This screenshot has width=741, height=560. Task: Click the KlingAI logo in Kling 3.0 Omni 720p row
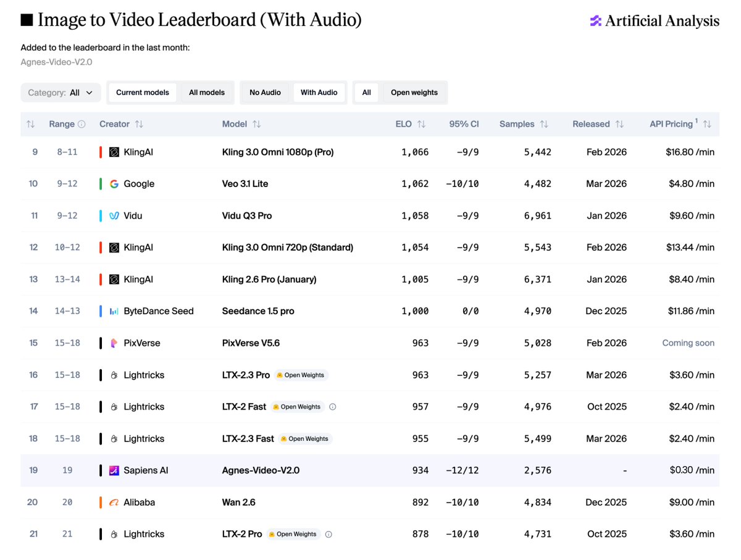pos(114,248)
